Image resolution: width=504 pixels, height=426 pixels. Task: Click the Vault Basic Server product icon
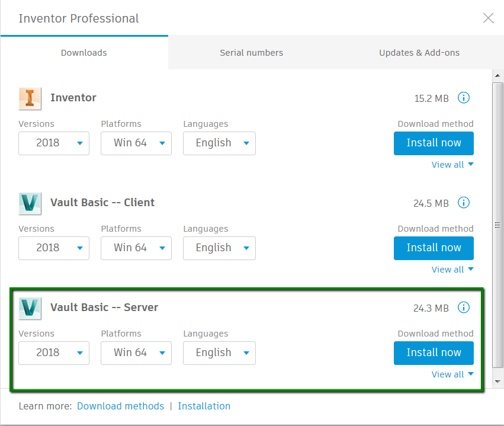tap(30, 308)
